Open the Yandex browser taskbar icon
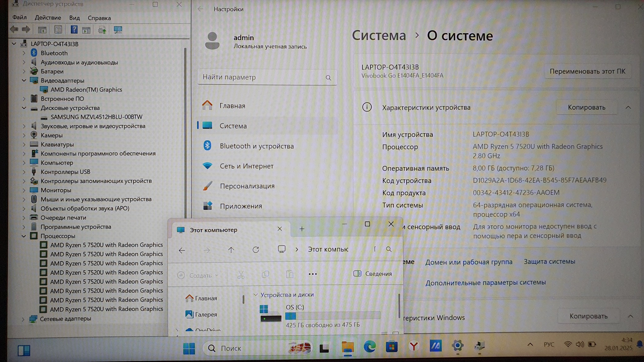The width and height of the screenshot is (644, 362). 414,346
